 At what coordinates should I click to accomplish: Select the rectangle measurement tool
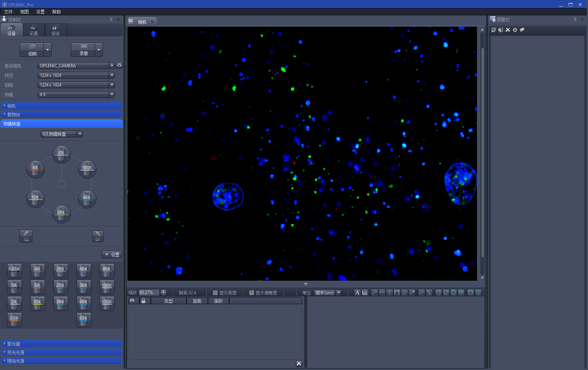470,292
